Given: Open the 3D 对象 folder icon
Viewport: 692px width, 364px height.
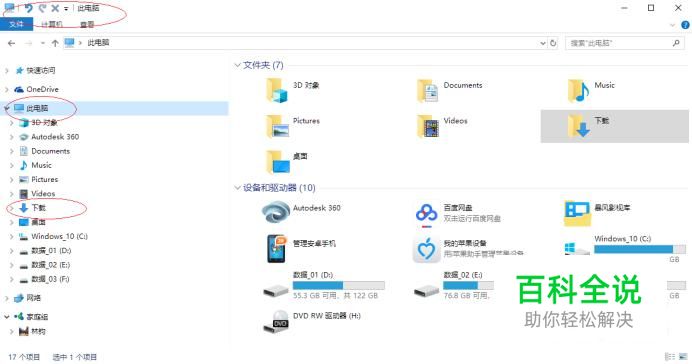Looking at the screenshot, I should [277, 90].
